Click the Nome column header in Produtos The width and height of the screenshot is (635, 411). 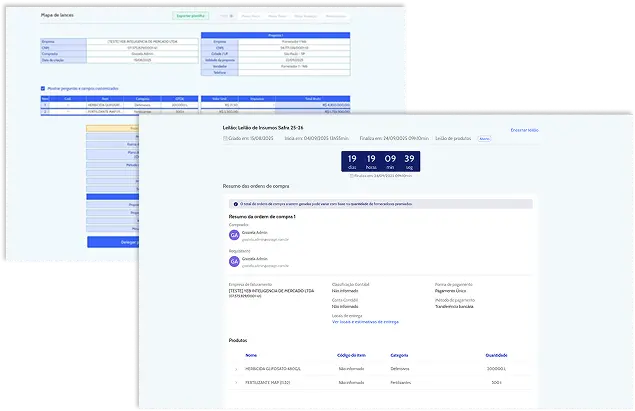coord(251,354)
